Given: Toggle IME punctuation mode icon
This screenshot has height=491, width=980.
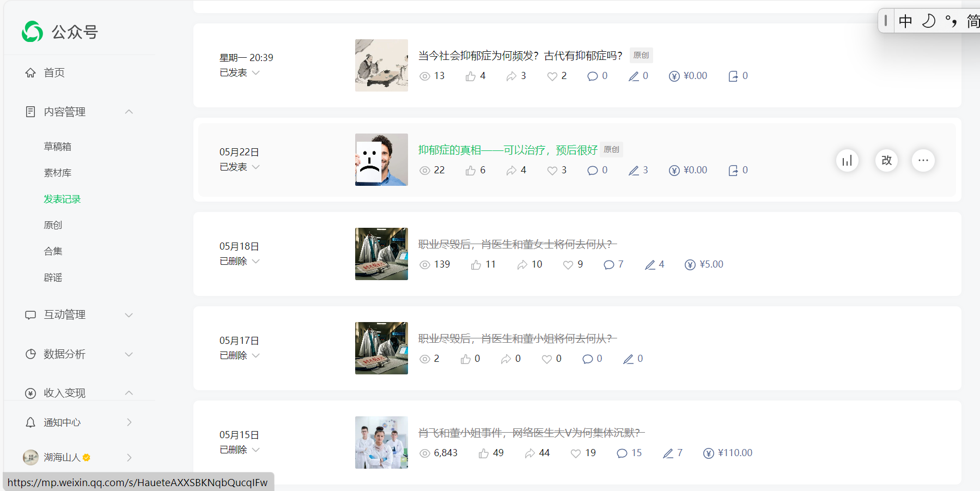Looking at the screenshot, I should 951,21.
